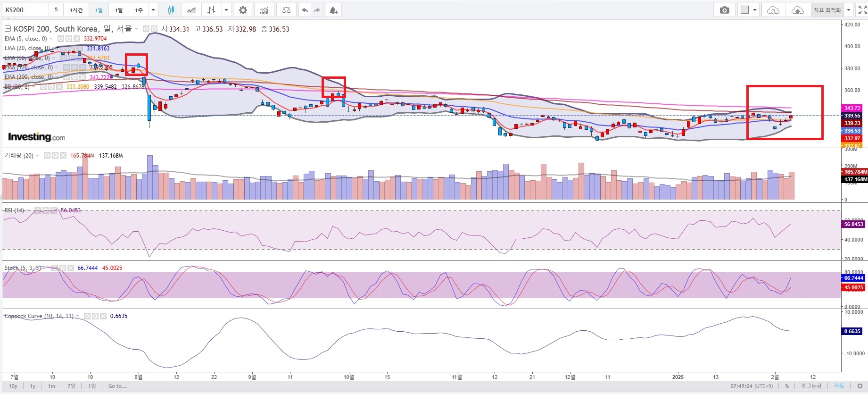Viewport: 868px width, 394px height.
Task: Open settings for the Stoch (5, 3, 3) indicator
Action: (63, 268)
